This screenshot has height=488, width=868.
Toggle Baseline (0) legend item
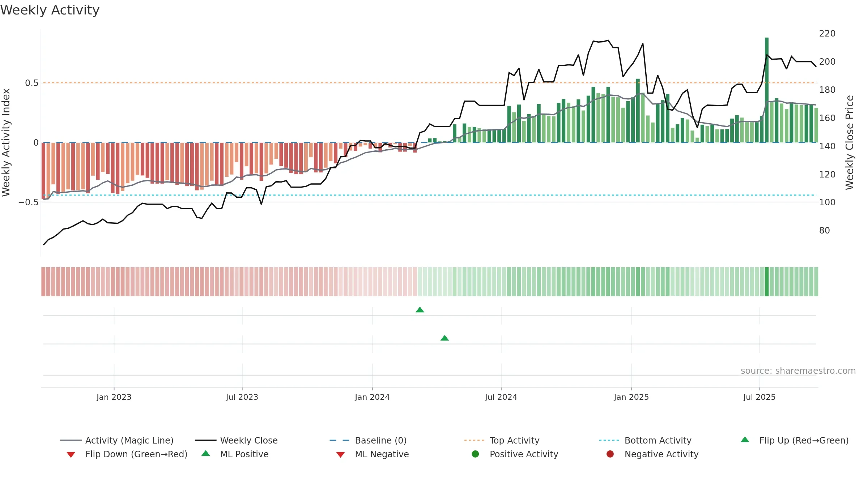tap(368, 440)
